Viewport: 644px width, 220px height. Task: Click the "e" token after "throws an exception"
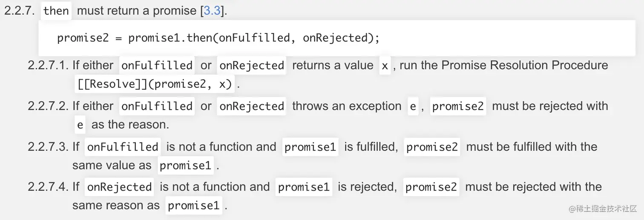point(412,106)
